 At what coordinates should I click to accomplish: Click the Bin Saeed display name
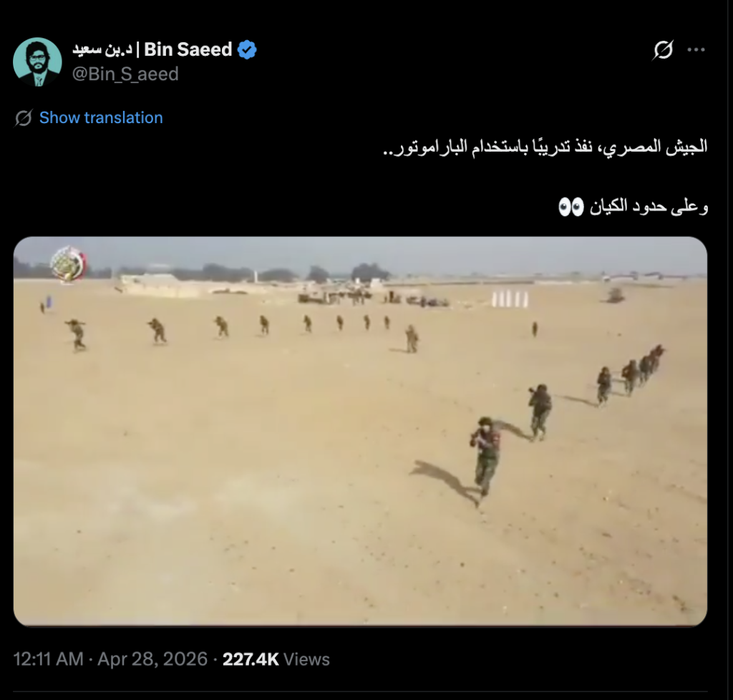tap(188, 49)
